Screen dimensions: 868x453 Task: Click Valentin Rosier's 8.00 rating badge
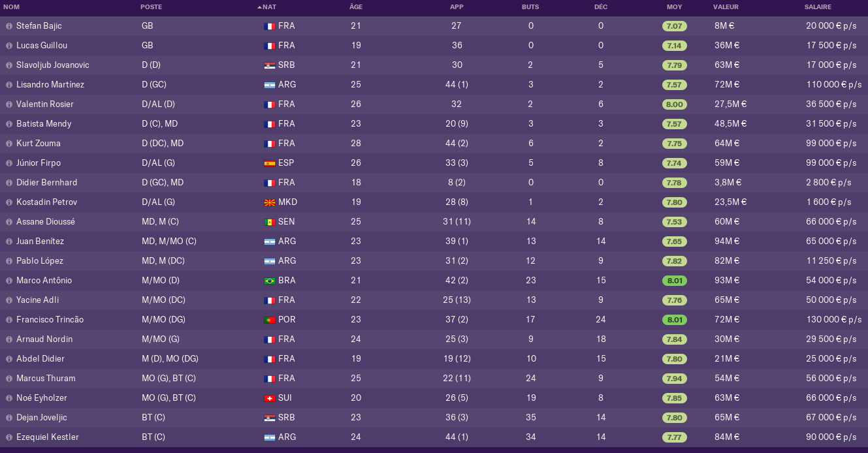coord(674,104)
